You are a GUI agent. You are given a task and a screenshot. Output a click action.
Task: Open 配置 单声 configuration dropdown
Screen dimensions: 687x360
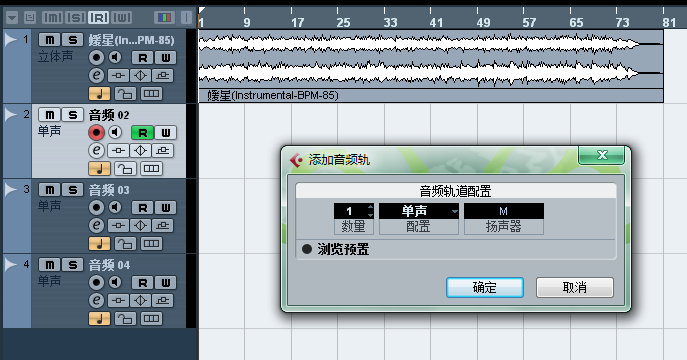pyautogui.click(x=418, y=211)
